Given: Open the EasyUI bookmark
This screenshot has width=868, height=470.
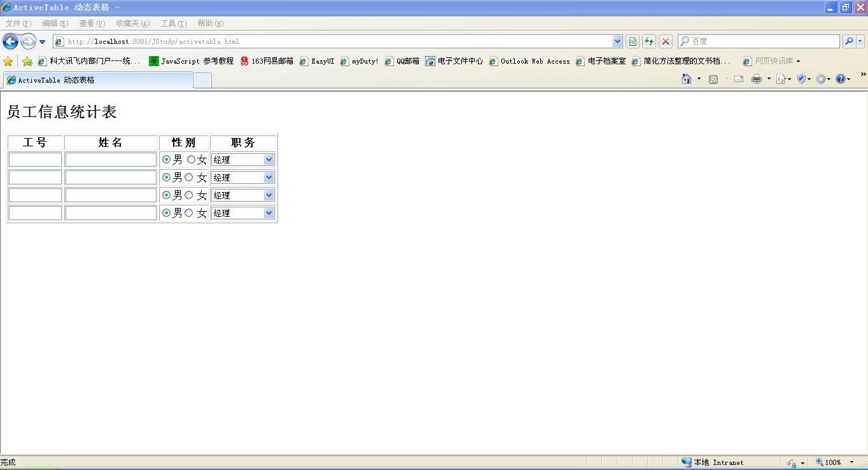Looking at the screenshot, I should click(317, 61).
